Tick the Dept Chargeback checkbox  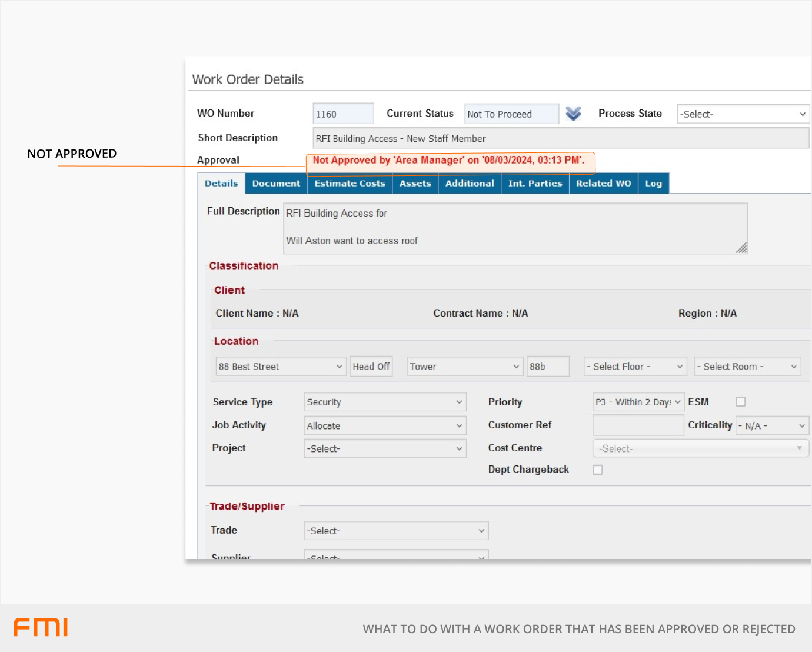point(598,470)
